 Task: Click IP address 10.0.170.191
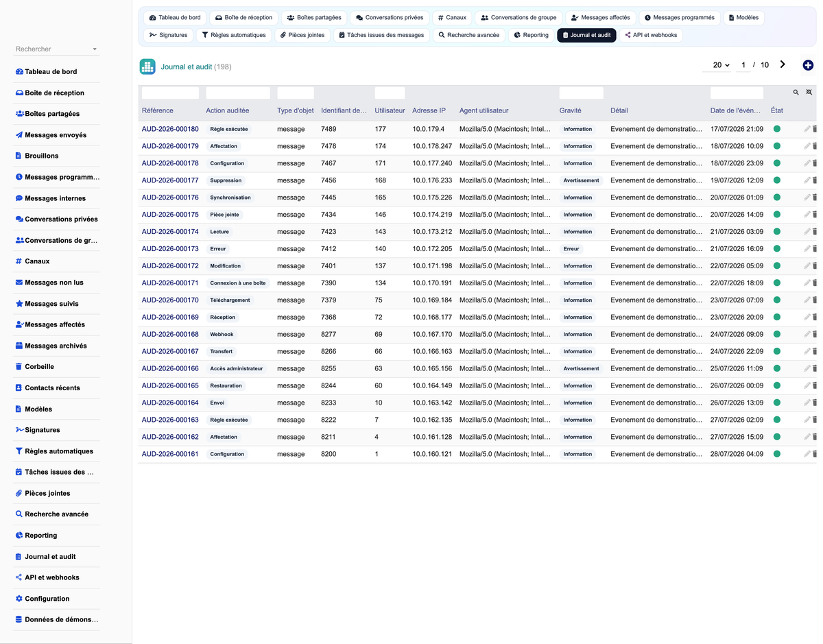click(432, 283)
